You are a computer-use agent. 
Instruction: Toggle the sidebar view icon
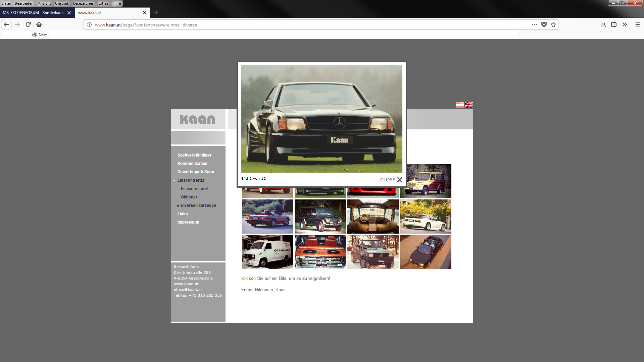[x=614, y=24]
